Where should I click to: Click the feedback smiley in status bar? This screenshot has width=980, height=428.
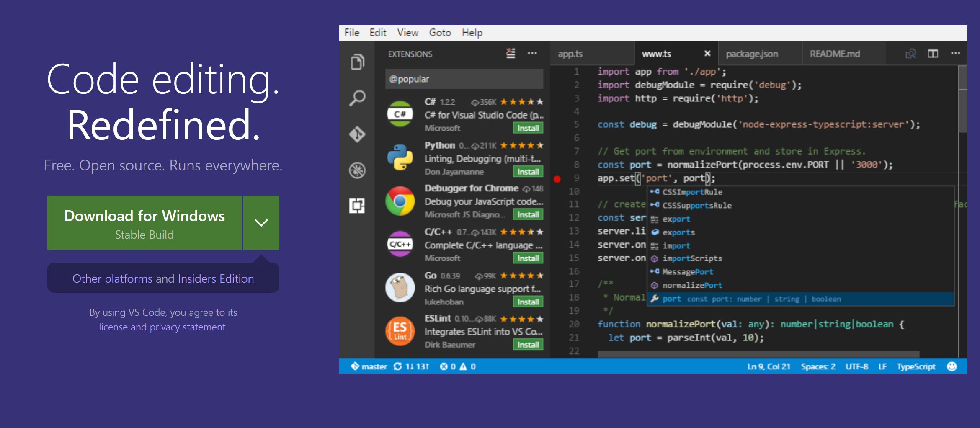[x=952, y=366]
